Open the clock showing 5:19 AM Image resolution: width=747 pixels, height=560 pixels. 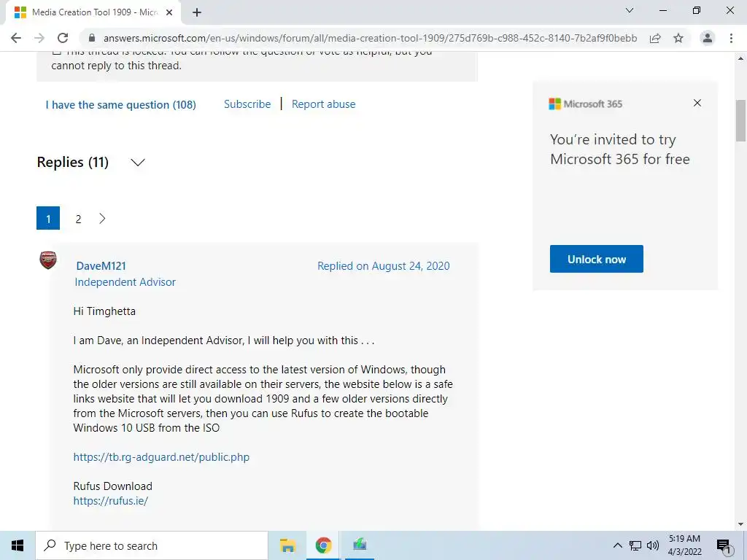pos(684,545)
